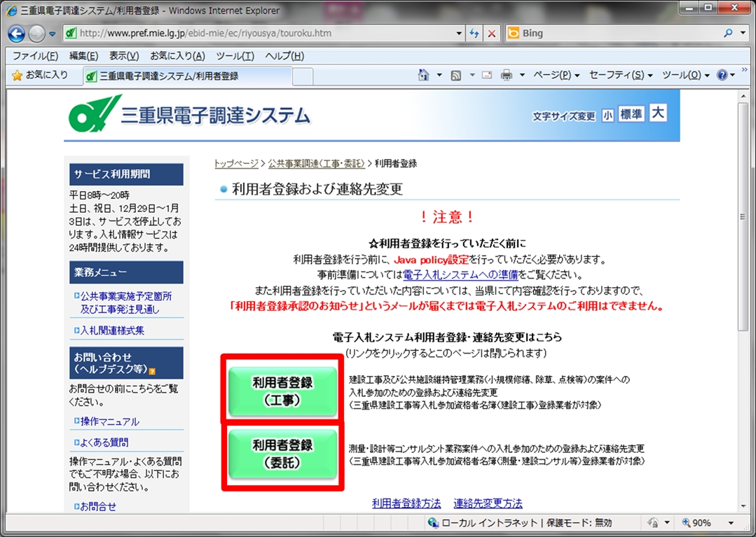Click the printer icon
The width and height of the screenshot is (756, 537).
point(507,75)
